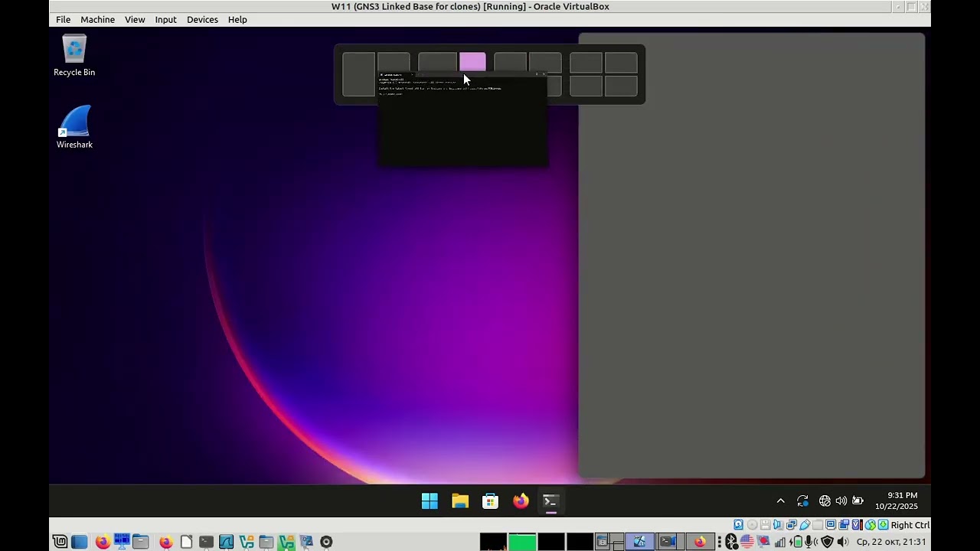Screen dimensions: 980x551
Task: Open the VirtualBox File menu
Action: (63, 19)
